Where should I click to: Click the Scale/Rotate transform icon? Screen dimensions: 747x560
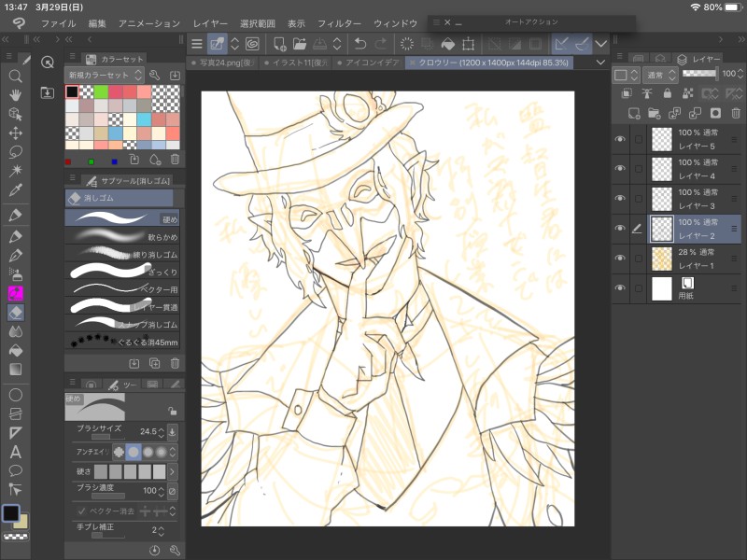[x=469, y=44]
